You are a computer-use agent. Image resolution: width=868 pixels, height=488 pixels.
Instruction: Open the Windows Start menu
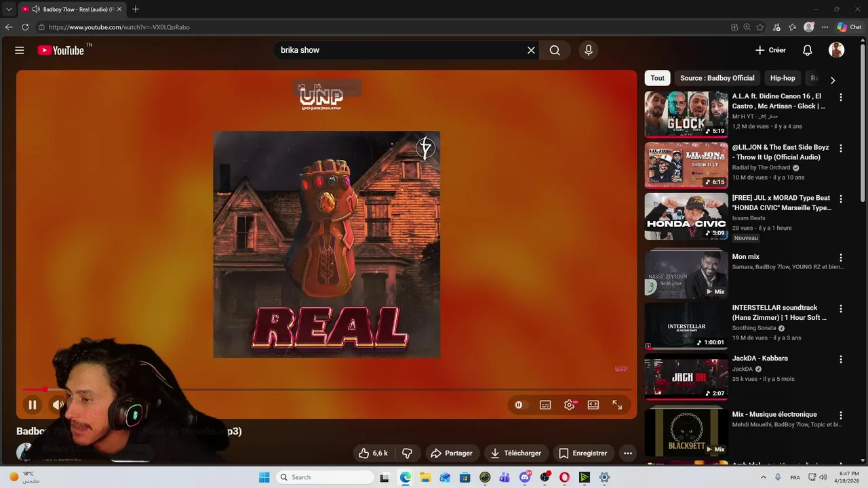click(x=264, y=477)
